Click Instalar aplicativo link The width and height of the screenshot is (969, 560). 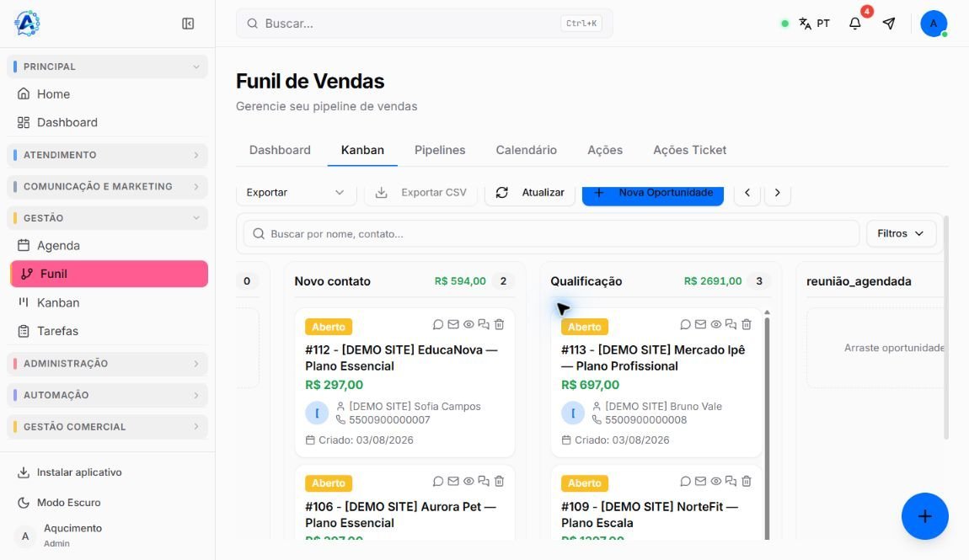69,472
